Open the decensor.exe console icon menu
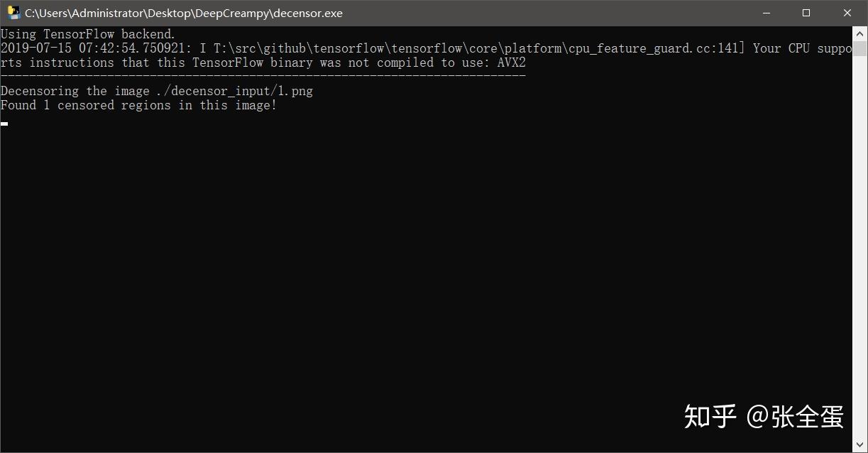This screenshot has height=453, width=868. pos(13,13)
